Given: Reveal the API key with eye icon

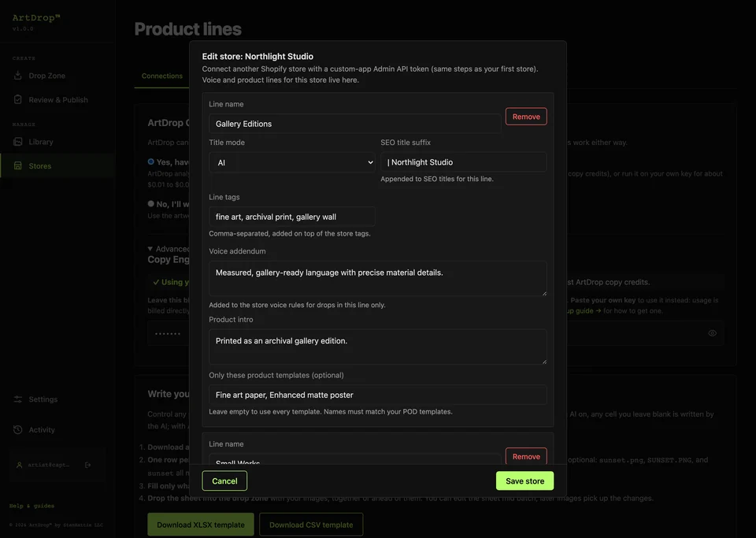Looking at the screenshot, I should tap(712, 333).
